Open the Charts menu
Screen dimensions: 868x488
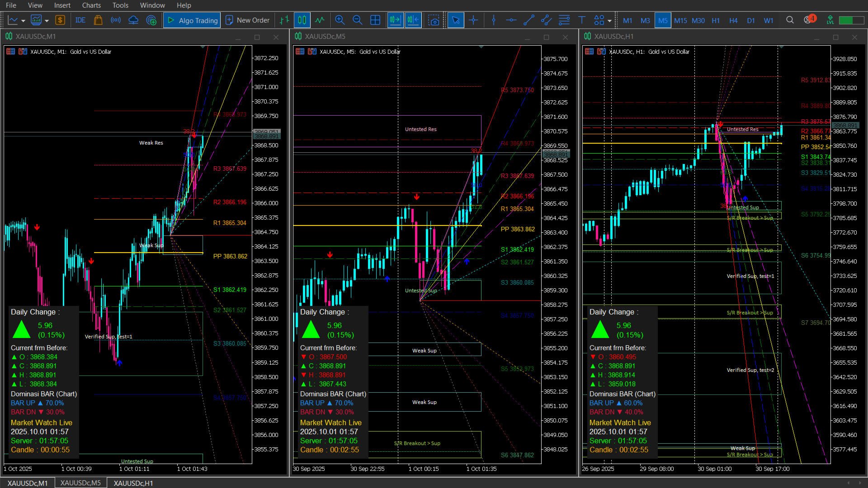(x=91, y=5)
